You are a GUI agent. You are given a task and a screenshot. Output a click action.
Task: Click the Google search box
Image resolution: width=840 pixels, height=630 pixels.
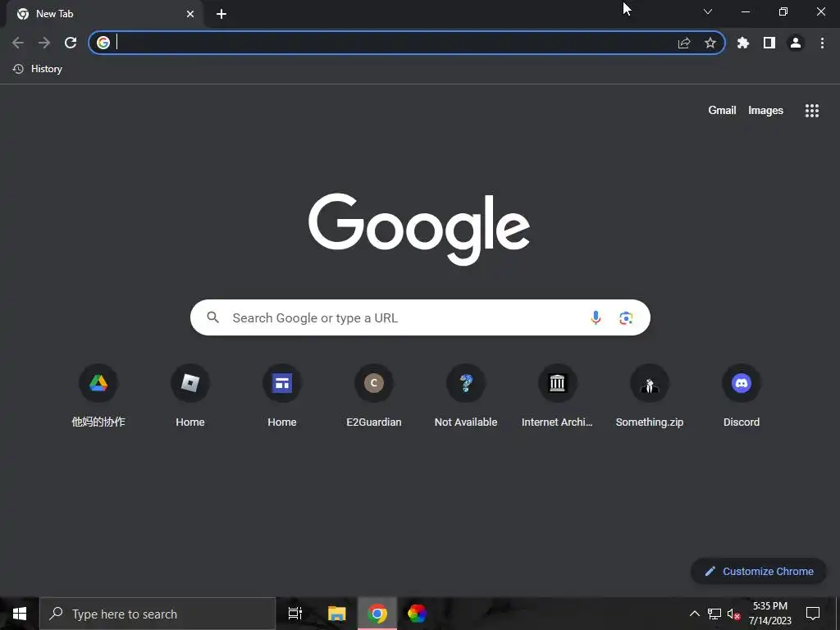click(x=420, y=317)
